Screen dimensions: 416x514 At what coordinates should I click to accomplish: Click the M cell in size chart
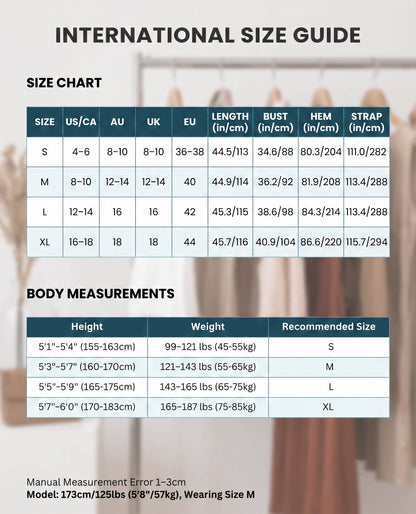click(45, 182)
